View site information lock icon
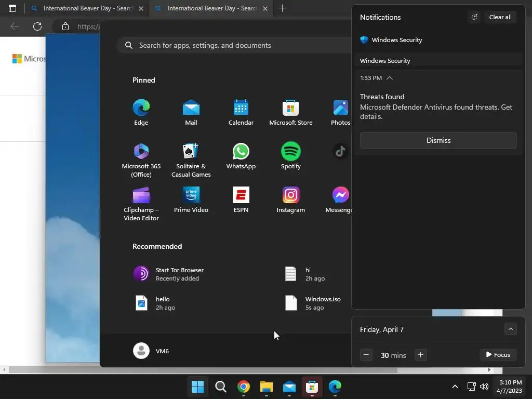The image size is (532, 399). coord(65,26)
